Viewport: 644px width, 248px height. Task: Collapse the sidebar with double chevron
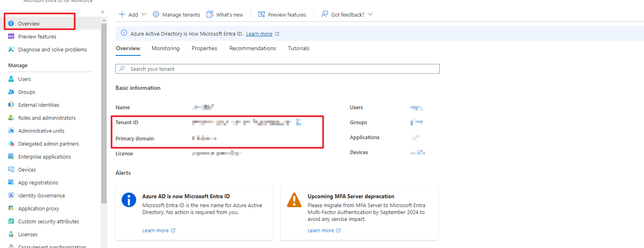click(103, 12)
